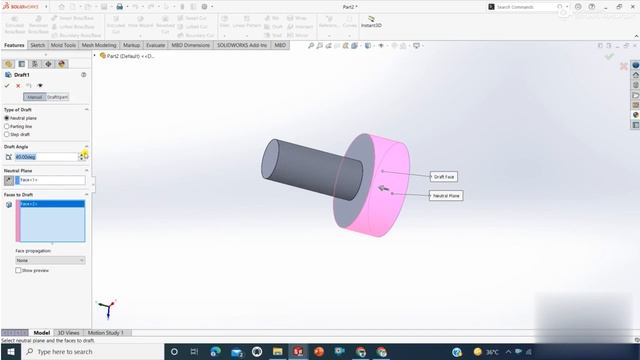This screenshot has width=640, height=360.
Task: Switch to the SOLIDWORKS Add-Ins ribbon tab
Action: 242,45
